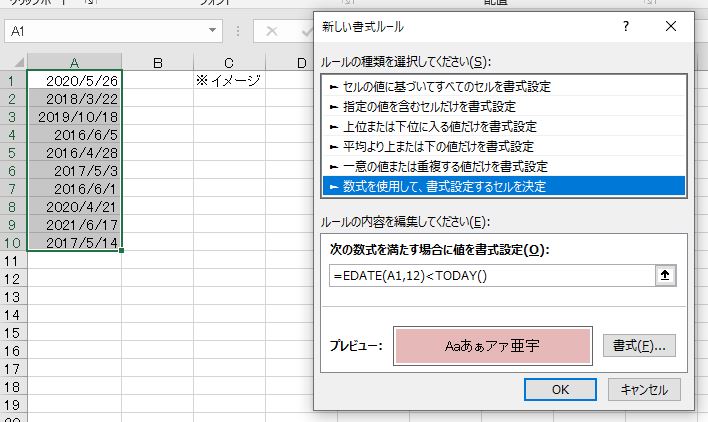Select cell with date 2019/10/18
Viewport: 708px width, 422px height.
75,116
